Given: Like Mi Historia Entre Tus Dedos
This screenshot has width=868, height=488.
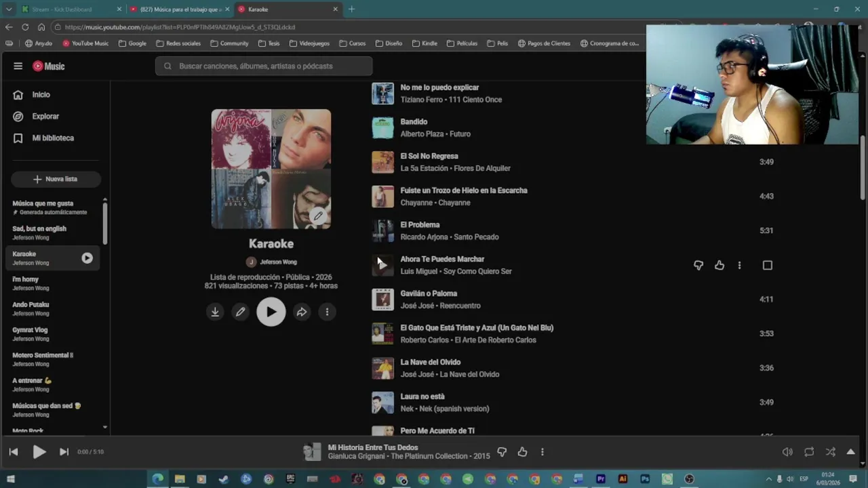Looking at the screenshot, I should pyautogui.click(x=522, y=451).
